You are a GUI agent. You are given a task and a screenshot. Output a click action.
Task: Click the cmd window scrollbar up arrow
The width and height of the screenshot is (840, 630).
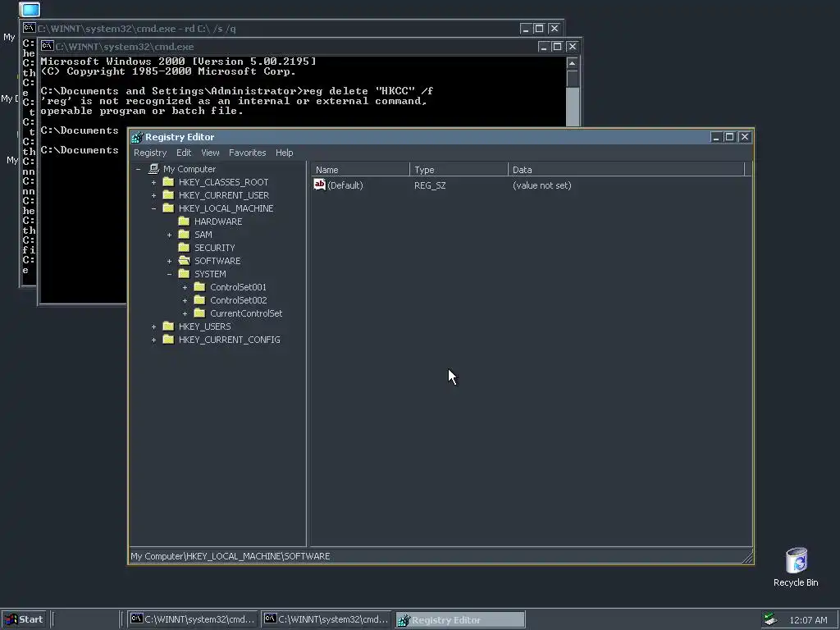(572, 63)
